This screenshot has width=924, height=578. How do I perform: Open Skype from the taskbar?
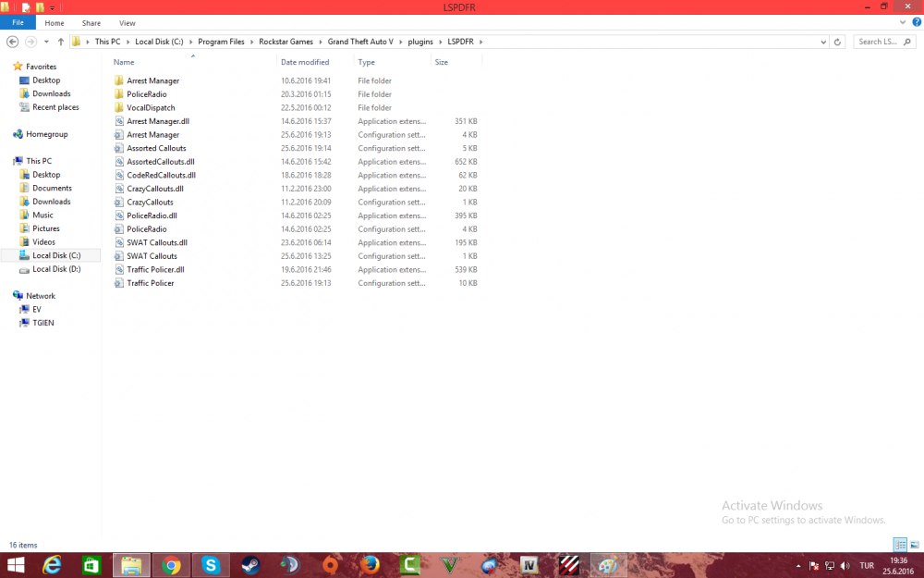click(x=211, y=565)
